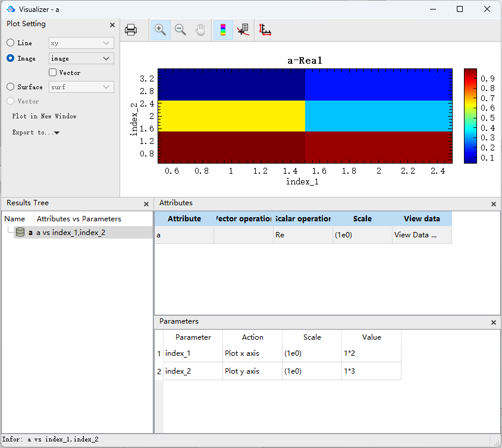Click the Attribute column header

(184, 218)
